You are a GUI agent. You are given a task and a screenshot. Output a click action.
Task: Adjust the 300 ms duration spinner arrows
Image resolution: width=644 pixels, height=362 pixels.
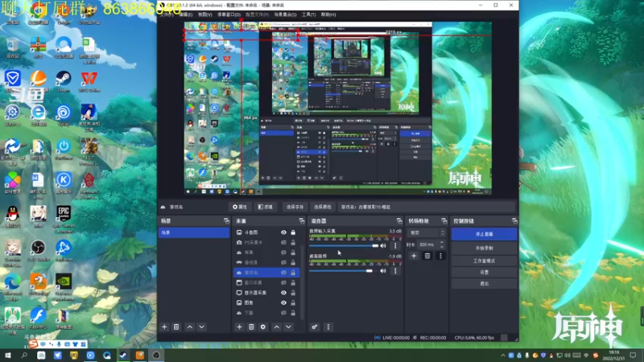(442, 245)
